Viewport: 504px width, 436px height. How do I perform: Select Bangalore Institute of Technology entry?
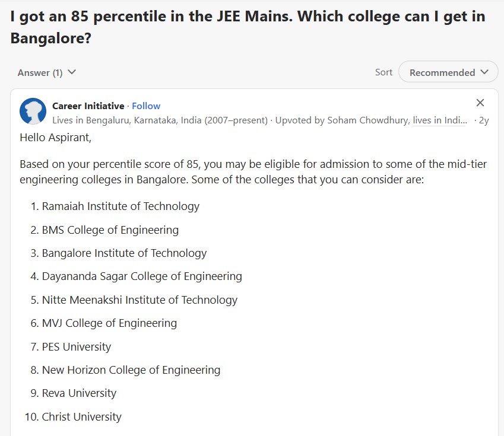[124, 253]
